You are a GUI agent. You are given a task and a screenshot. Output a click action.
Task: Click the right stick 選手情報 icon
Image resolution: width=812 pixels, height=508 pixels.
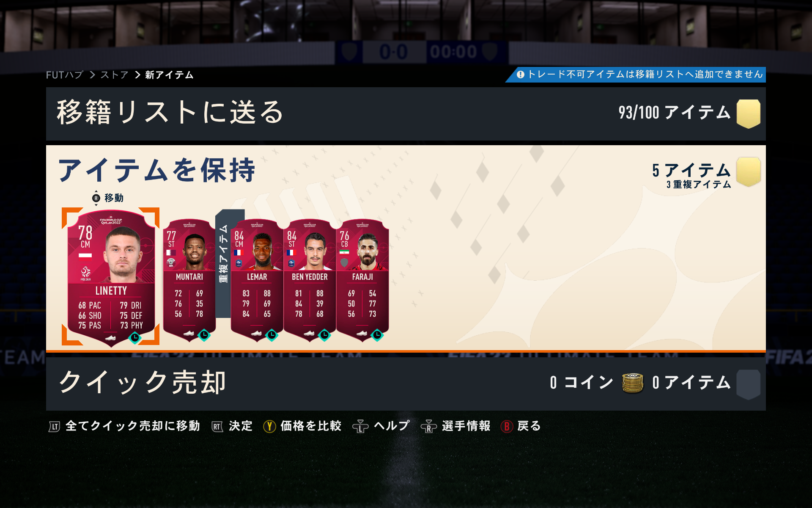[x=428, y=426]
